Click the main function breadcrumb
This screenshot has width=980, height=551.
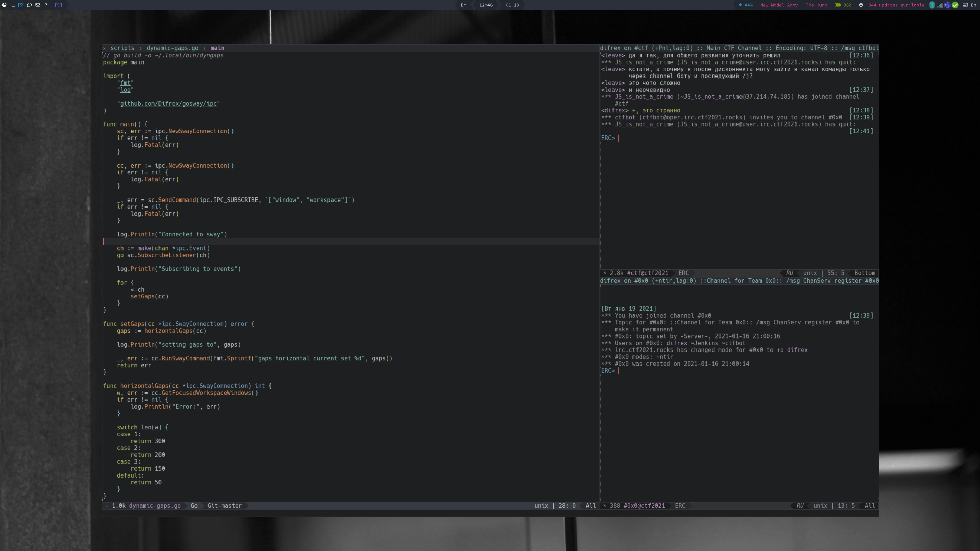[217, 48]
